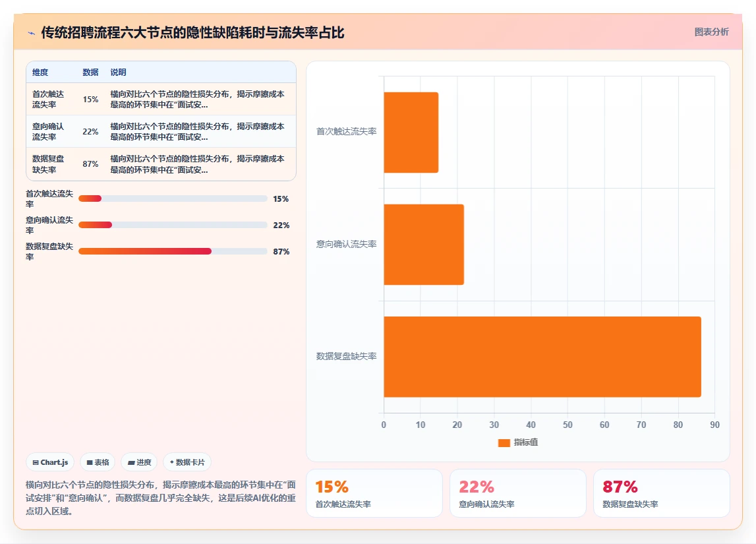Image resolution: width=756 pixels, height=544 pixels.
Task: Click the 15% value beside the progress bar
Action: click(281, 198)
